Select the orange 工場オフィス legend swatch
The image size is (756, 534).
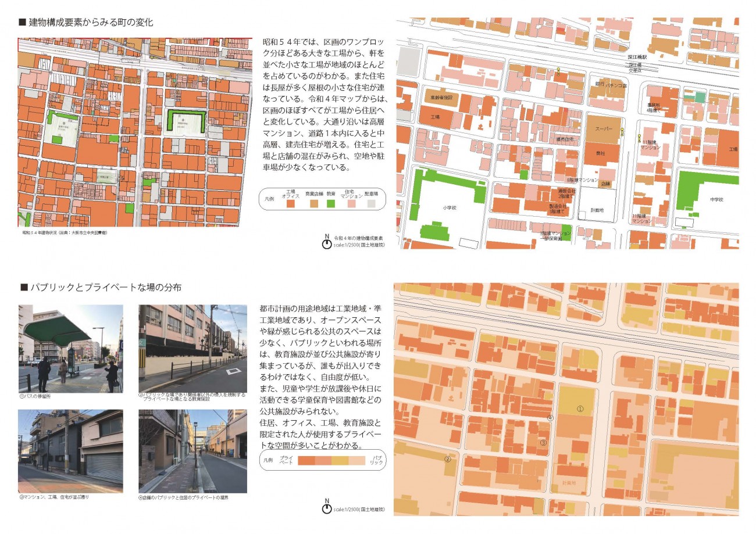[x=291, y=204]
